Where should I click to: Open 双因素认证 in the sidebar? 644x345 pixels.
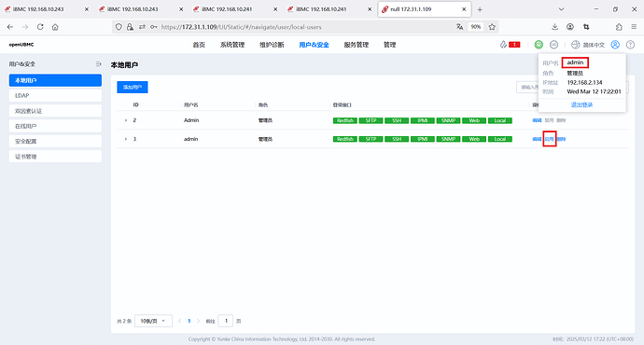(x=55, y=111)
